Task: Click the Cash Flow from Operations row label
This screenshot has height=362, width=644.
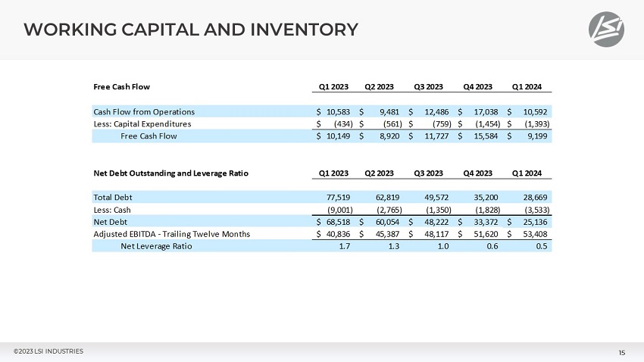Action: [x=144, y=111]
